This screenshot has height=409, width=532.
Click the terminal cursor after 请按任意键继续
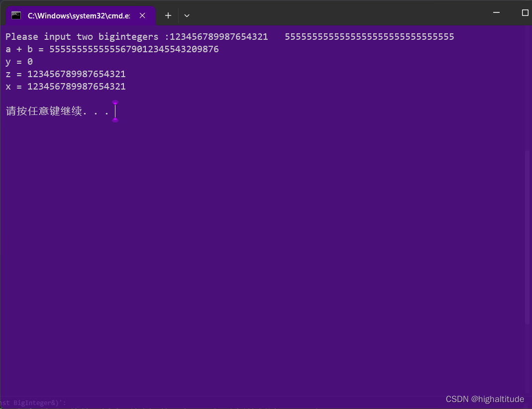[x=115, y=111]
